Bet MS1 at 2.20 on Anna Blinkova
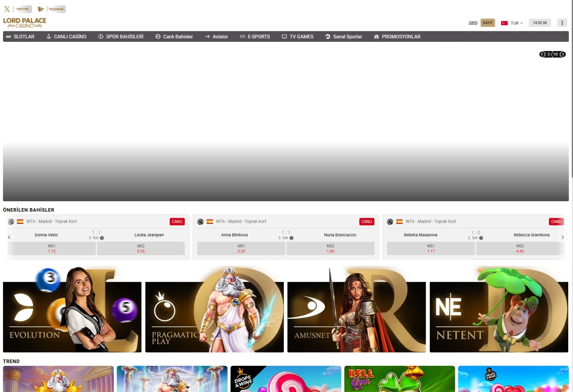573x392 pixels. point(241,249)
